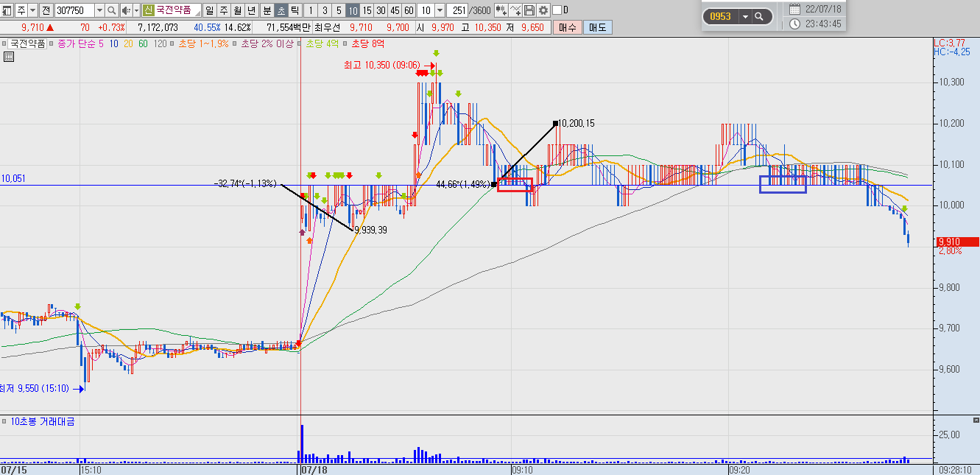The height and width of the screenshot is (475, 980).
Task: Click the 매도 sell button
Action: click(x=597, y=27)
